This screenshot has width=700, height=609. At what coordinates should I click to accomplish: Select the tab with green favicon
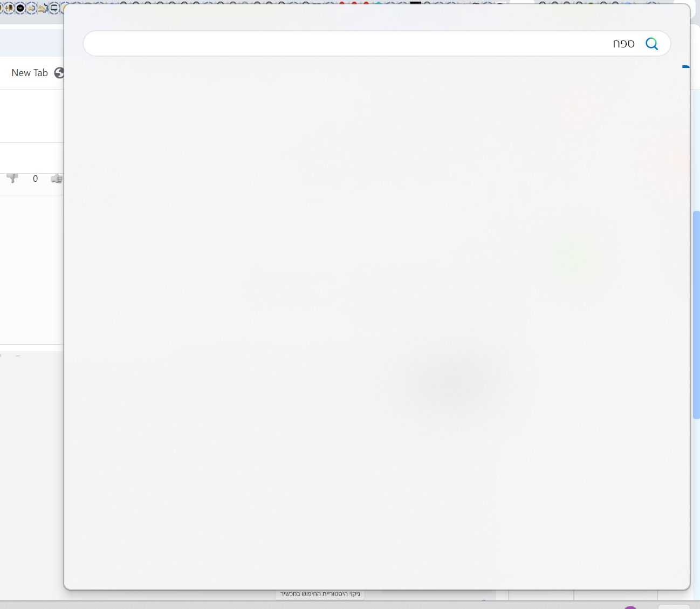[591, 4]
